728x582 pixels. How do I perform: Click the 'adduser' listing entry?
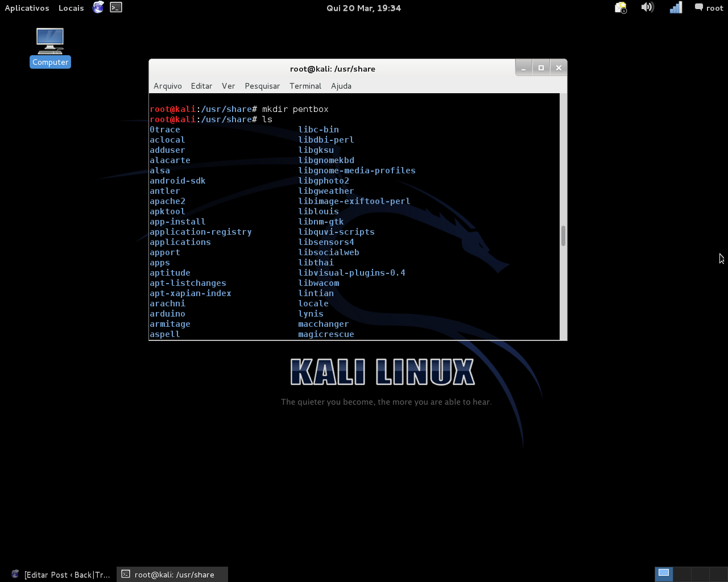tap(167, 150)
